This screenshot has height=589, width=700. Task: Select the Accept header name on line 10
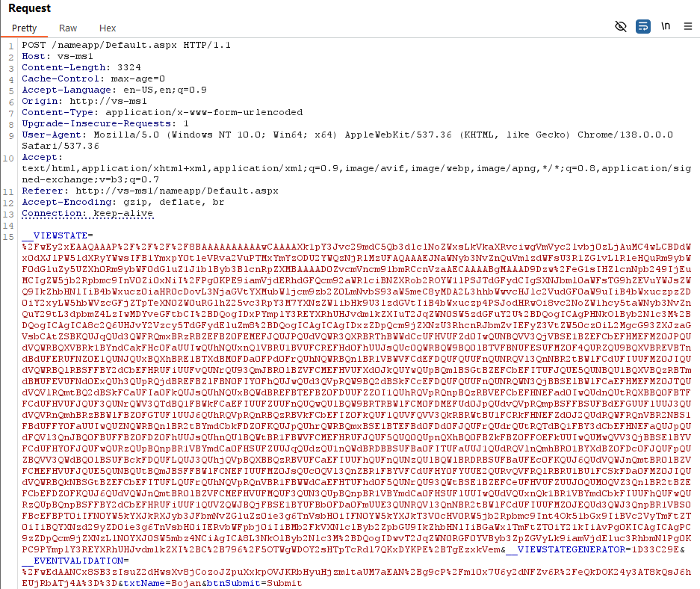coord(40,157)
